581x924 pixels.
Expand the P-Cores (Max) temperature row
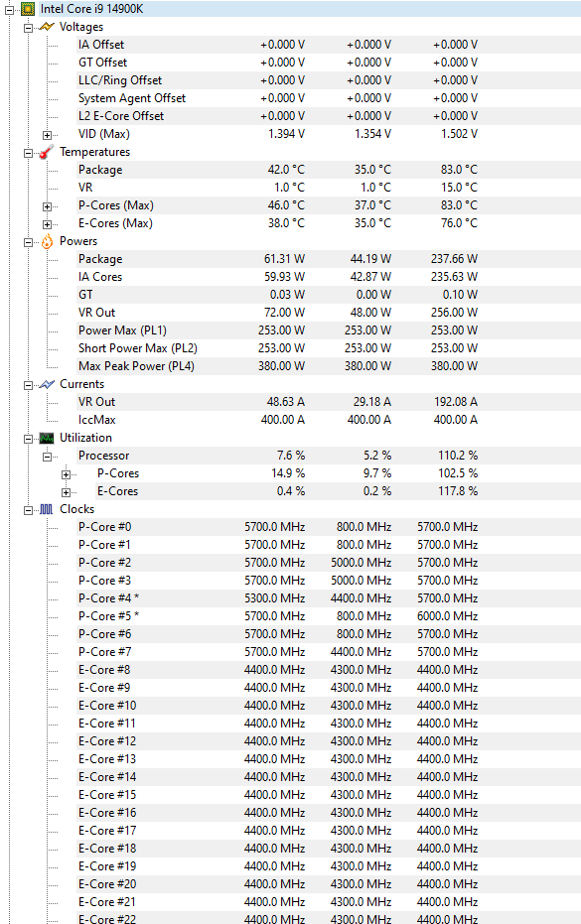pos(48,206)
